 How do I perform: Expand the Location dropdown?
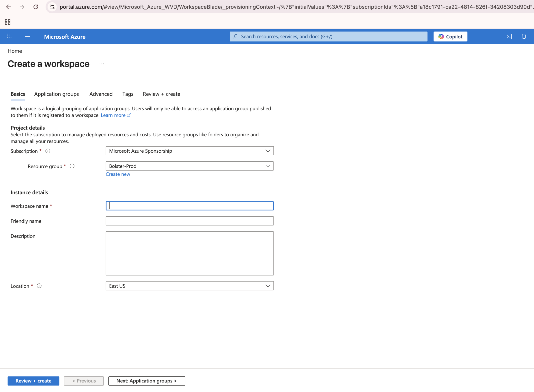coord(189,286)
